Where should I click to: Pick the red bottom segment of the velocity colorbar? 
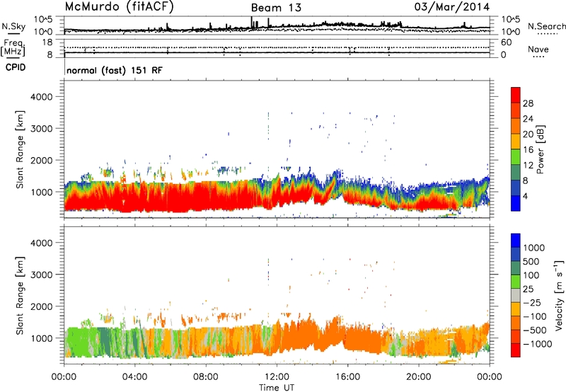click(x=516, y=350)
